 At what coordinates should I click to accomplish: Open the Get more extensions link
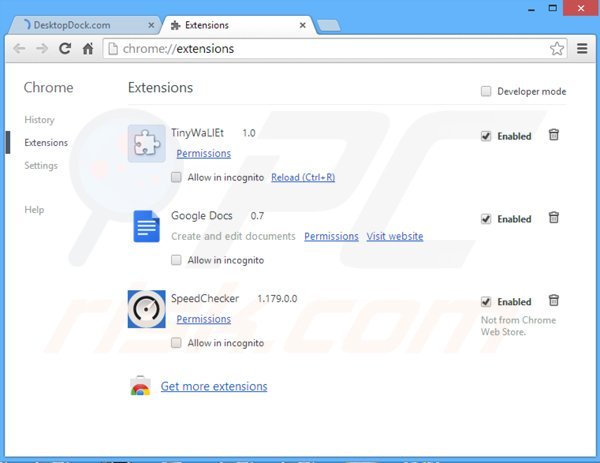213,386
